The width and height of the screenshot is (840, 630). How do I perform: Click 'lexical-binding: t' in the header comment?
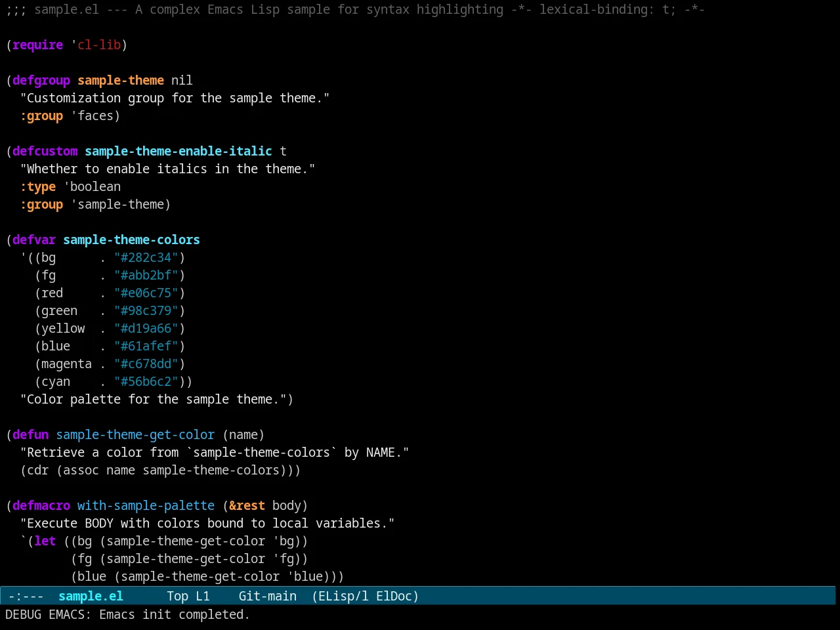click(x=604, y=9)
